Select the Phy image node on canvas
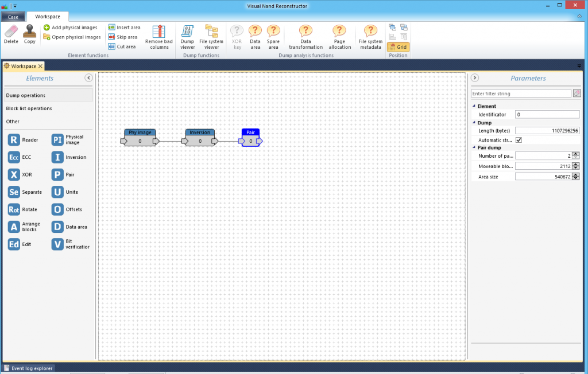 (x=140, y=138)
